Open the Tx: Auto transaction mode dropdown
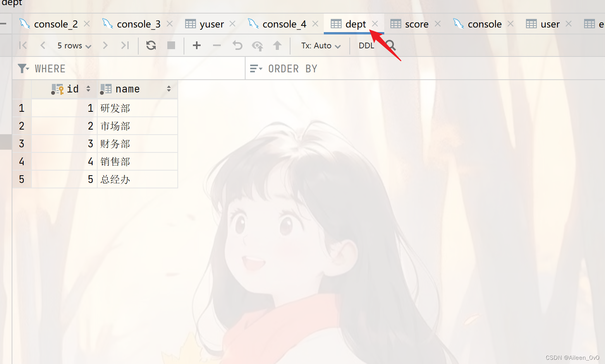The image size is (605, 364). tap(321, 46)
